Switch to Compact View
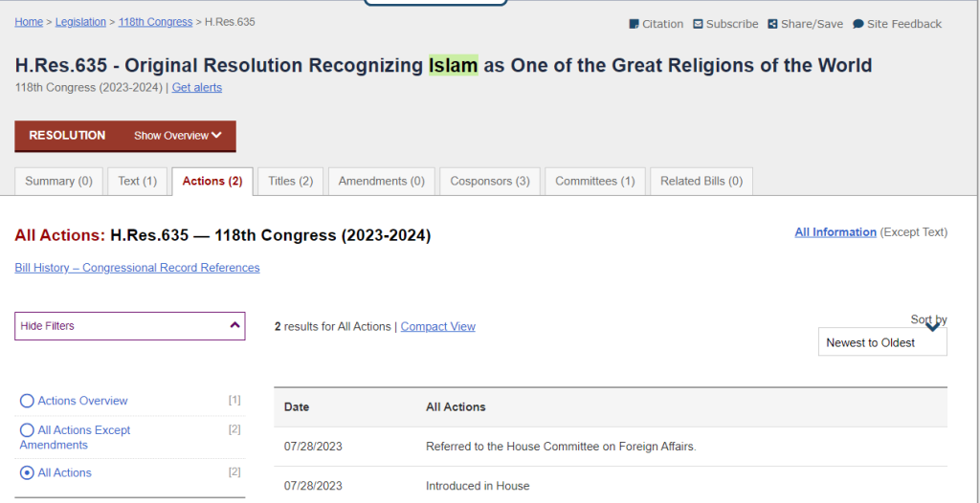 pyautogui.click(x=438, y=326)
